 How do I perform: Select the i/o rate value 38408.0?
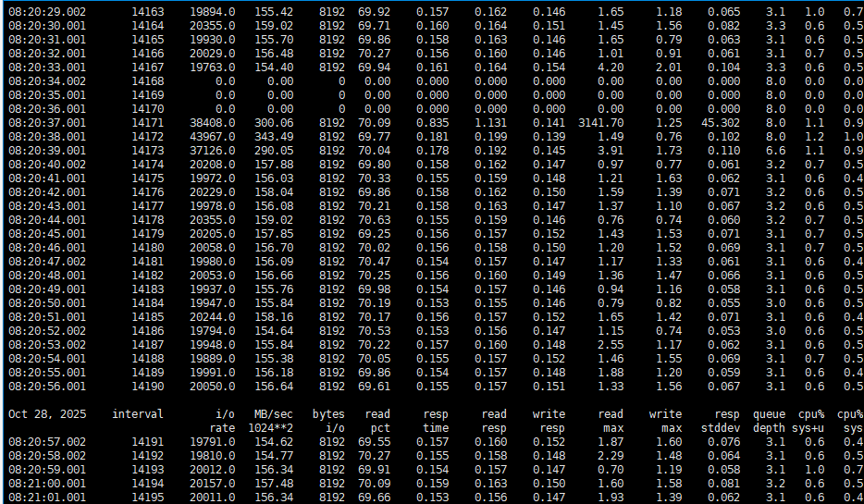point(213,122)
